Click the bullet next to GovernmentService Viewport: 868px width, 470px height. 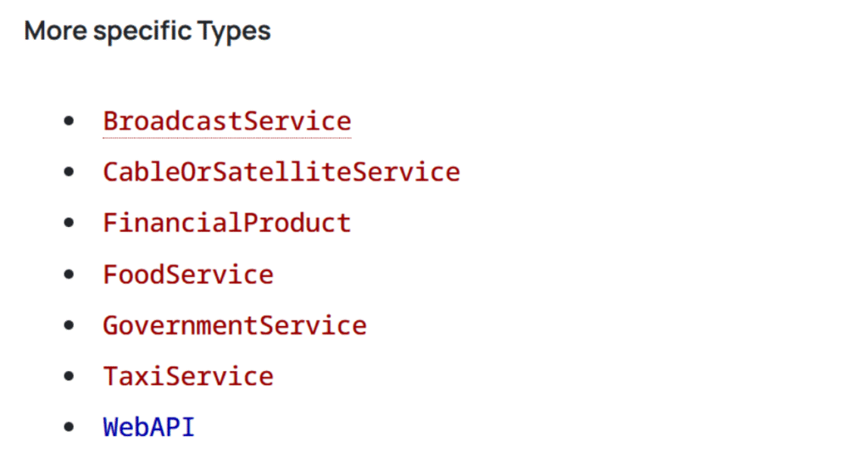point(69,326)
